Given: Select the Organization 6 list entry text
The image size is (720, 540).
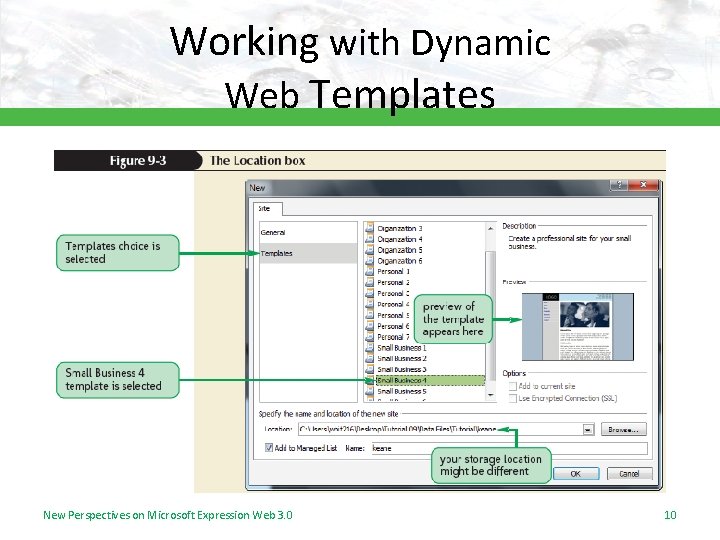Looking at the screenshot, I should click(399, 261).
